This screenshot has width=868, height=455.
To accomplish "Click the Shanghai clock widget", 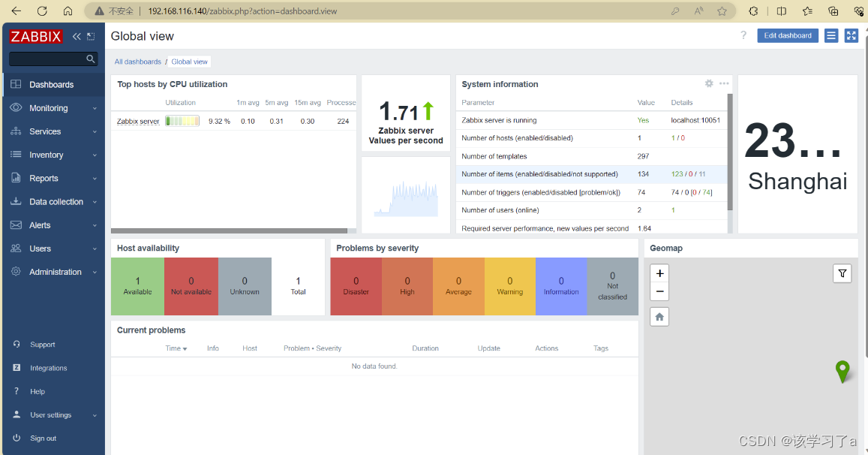I will click(797, 154).
